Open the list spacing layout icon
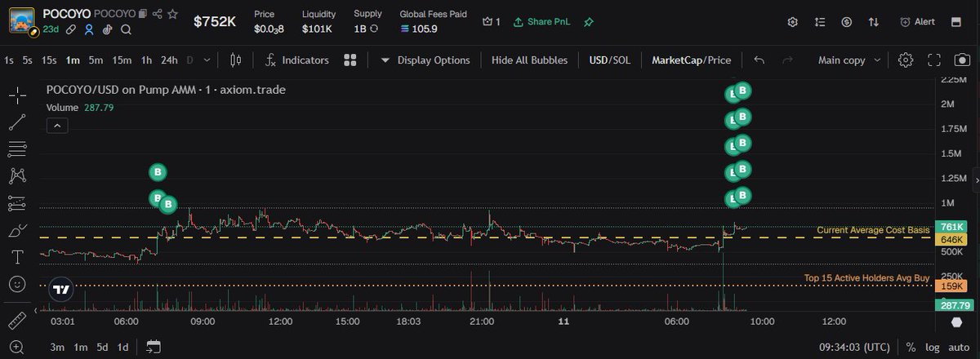 pos(820,22)
